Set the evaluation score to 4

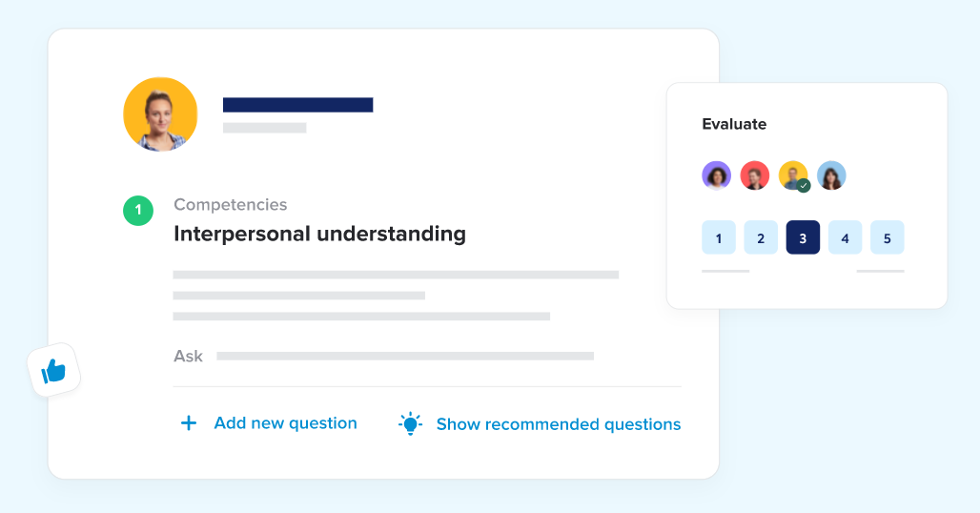point(845,237)
